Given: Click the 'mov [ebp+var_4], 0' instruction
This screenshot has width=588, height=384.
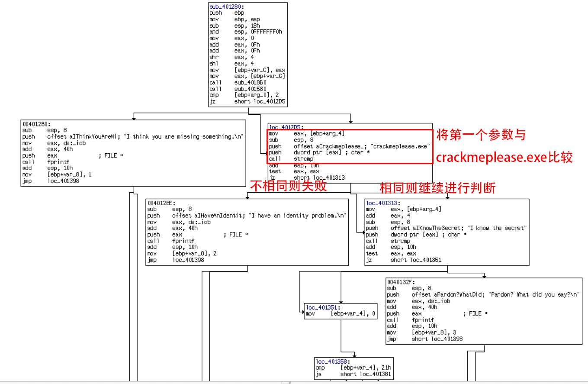Looking at the screenshot, I should coord(341,313).
